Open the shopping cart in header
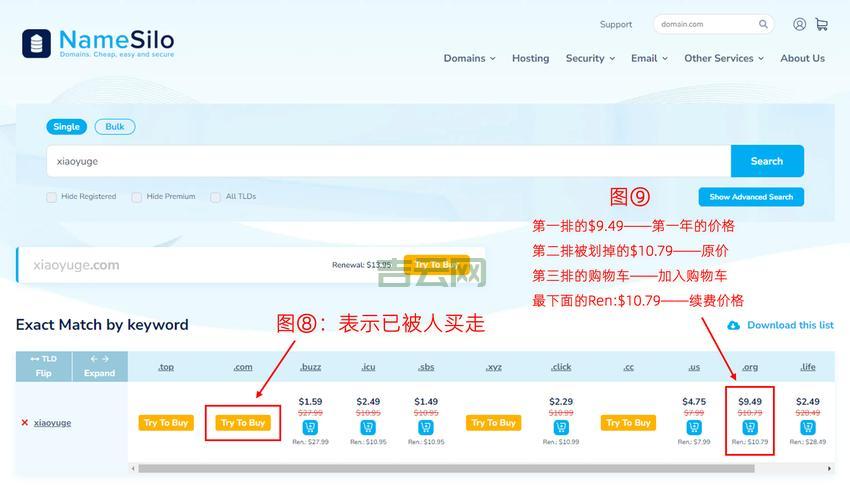 click(x=821, y=24)
